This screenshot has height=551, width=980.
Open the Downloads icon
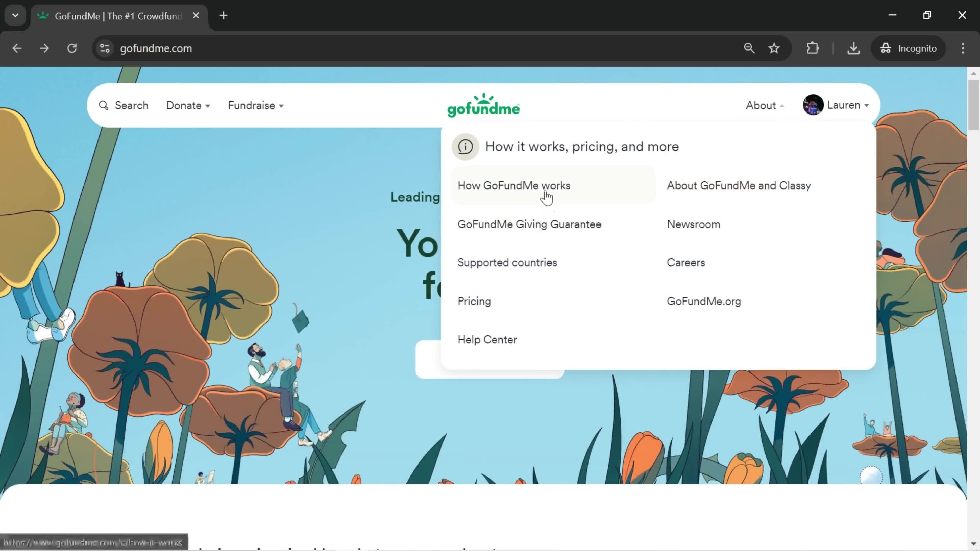[853, 48]
